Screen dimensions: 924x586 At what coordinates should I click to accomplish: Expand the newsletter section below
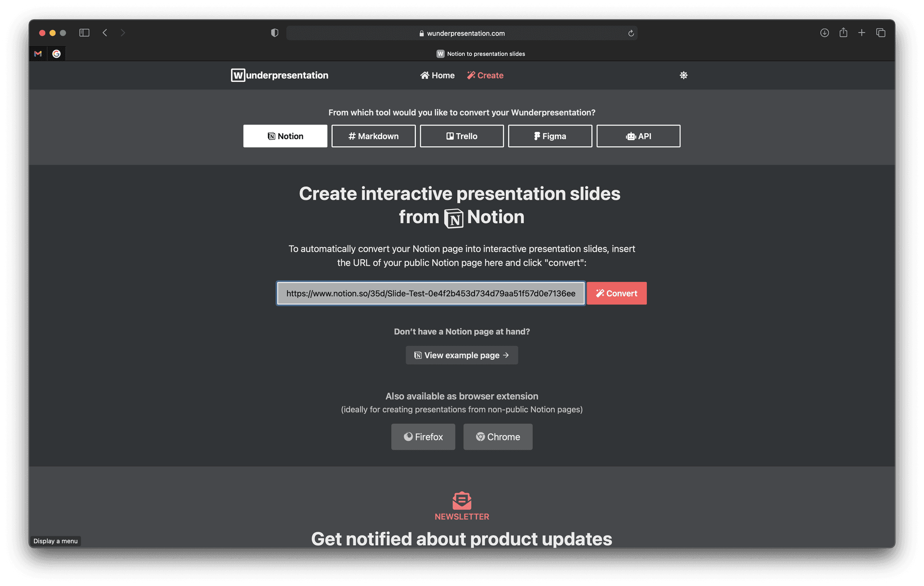click(462, 506)
